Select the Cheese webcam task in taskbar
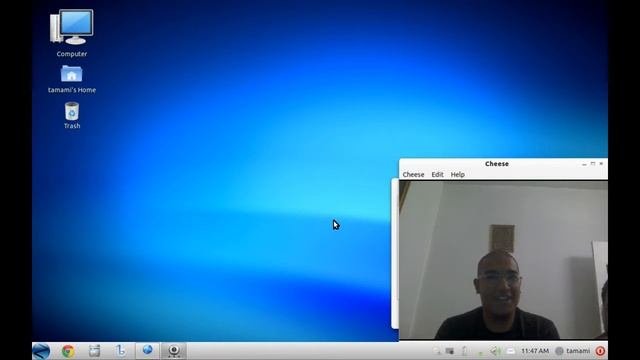 (x=174, y=351)
